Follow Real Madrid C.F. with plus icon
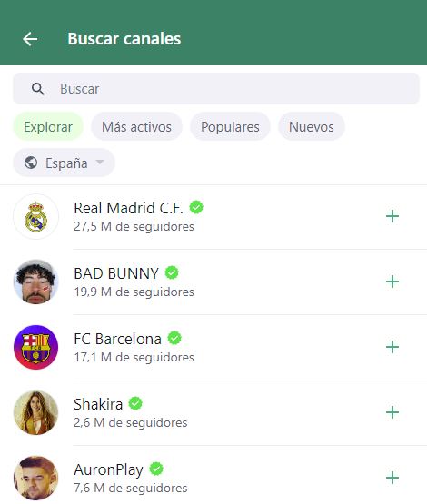The image size is (427, 504). (x=392, y=216)
